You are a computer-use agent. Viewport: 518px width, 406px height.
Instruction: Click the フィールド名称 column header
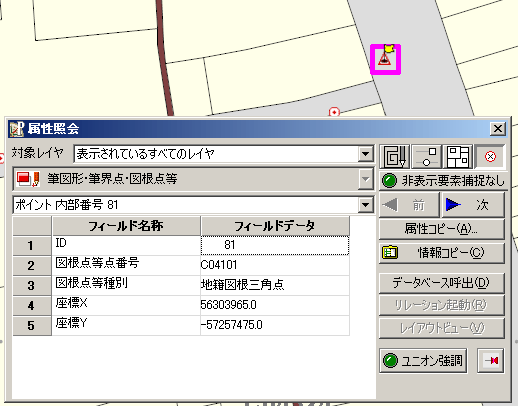click(126, 226)
